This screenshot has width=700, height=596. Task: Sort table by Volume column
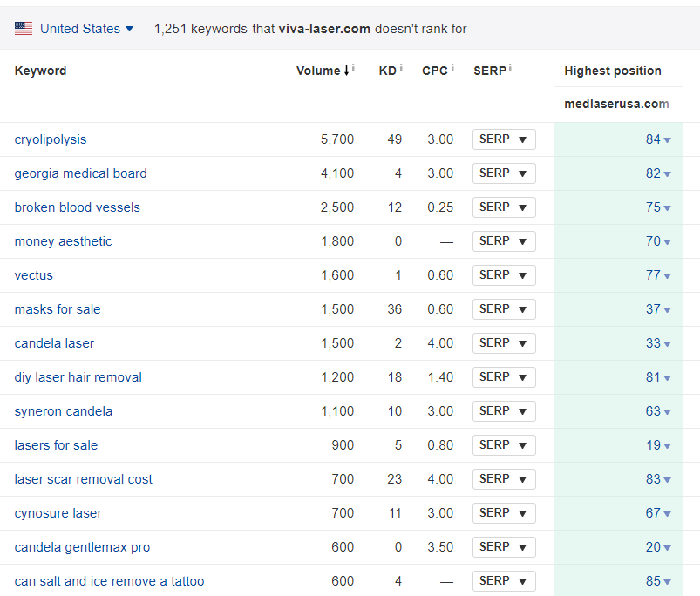[319, 71]
